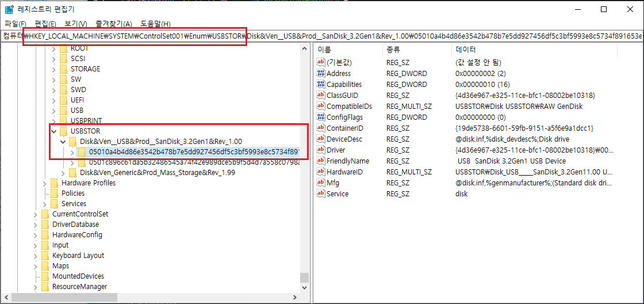Select the ROOT folder icon

63,48
